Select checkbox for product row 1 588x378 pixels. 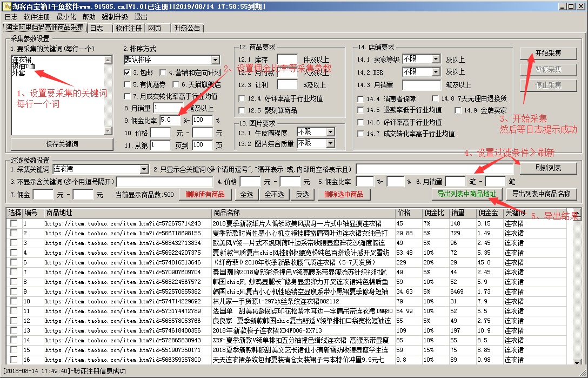pos(14,223)
